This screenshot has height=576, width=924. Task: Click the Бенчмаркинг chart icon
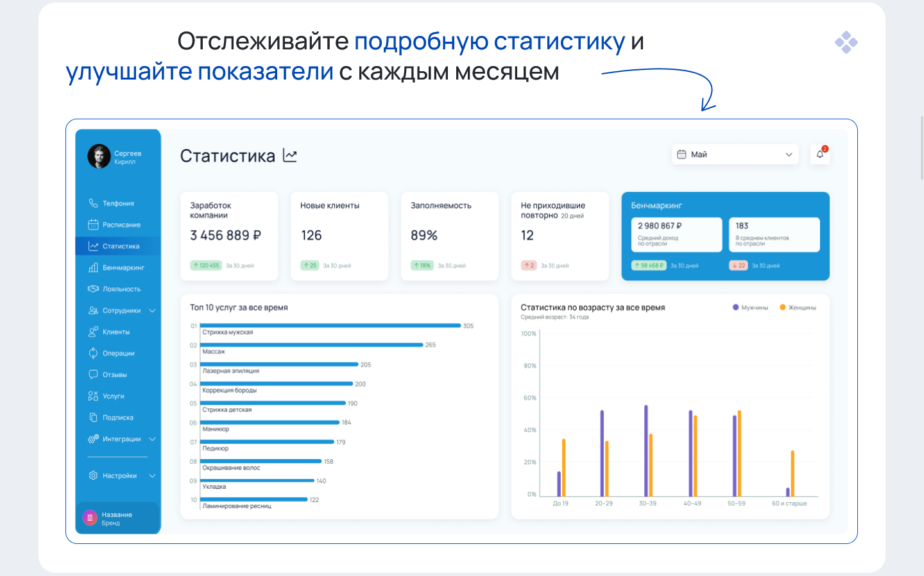(x=92, y=267)
